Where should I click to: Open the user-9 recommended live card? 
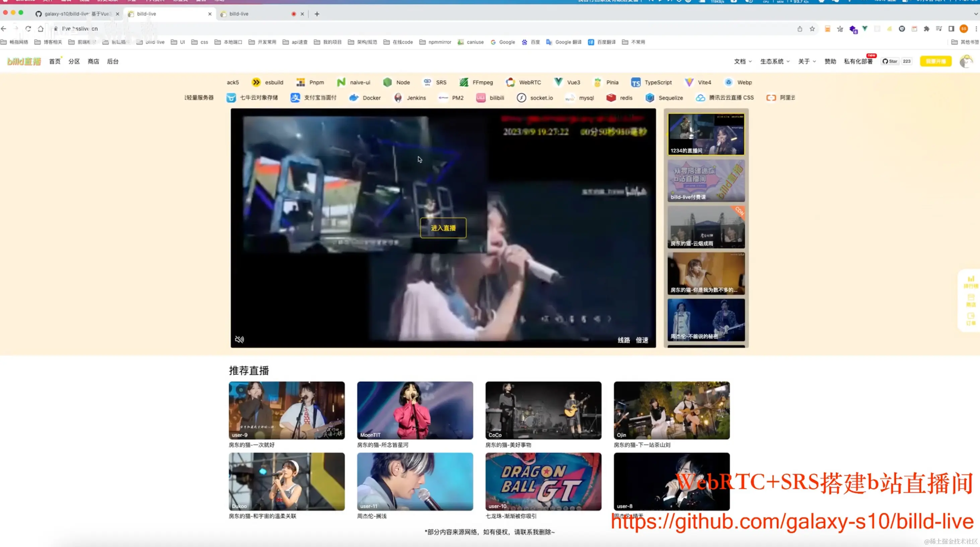pyautogui.click(x=286, y=410)
